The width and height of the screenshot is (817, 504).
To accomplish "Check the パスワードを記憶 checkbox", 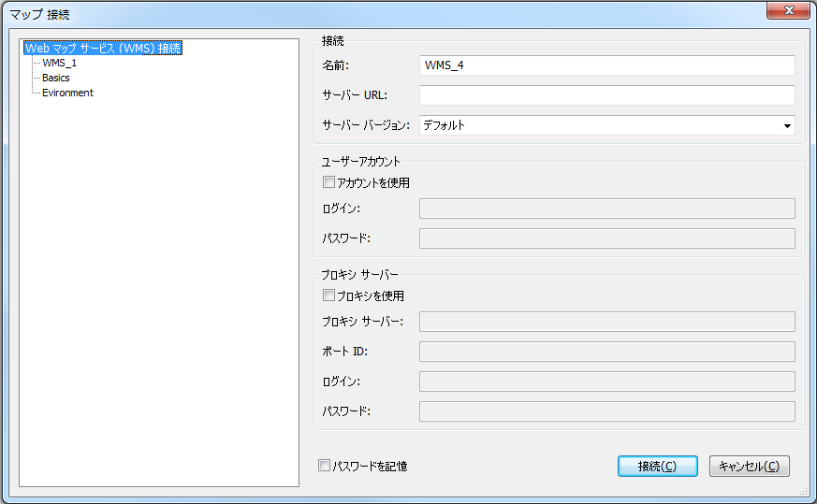I will click(324, 466).
